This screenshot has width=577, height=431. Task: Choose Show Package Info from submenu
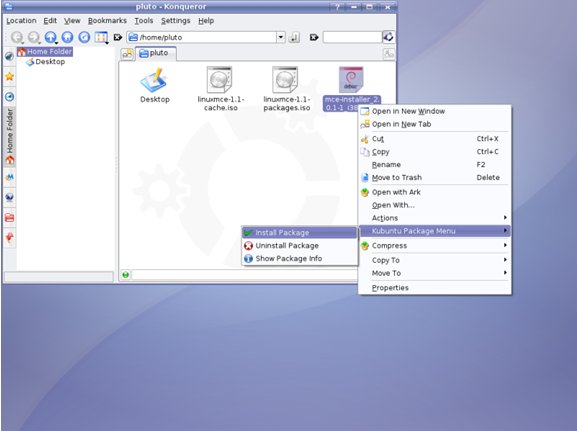coord(299,258)
